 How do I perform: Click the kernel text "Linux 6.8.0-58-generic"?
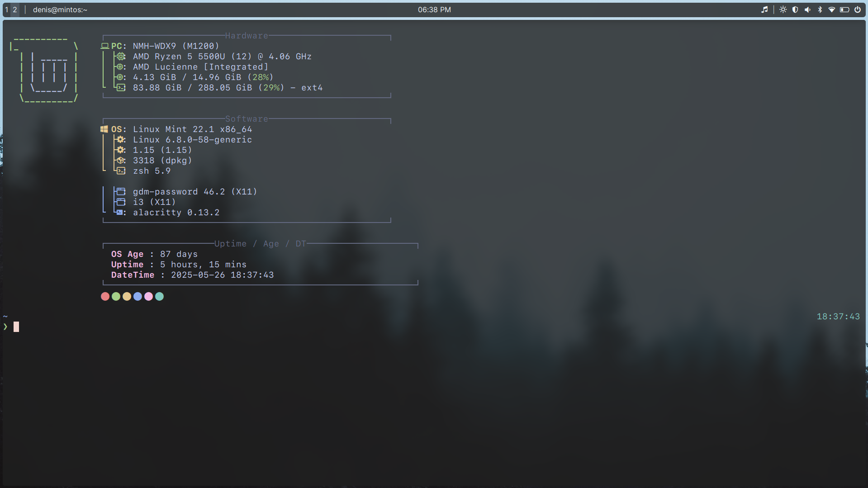[x=192, y=140]
